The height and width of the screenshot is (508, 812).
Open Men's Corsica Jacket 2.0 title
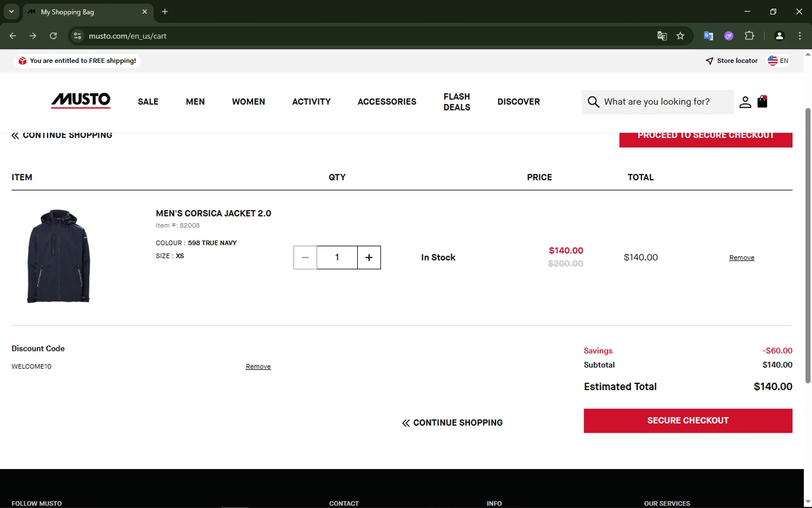214,213
